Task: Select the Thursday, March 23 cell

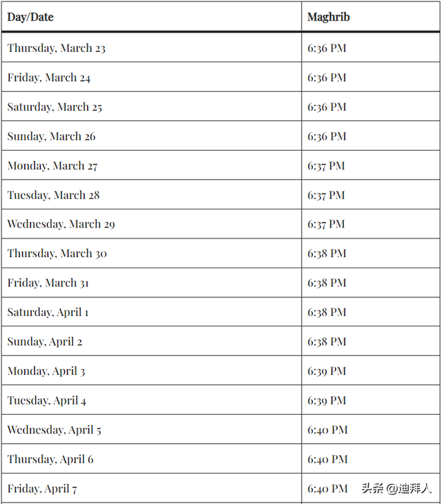Action: [57, 48]
